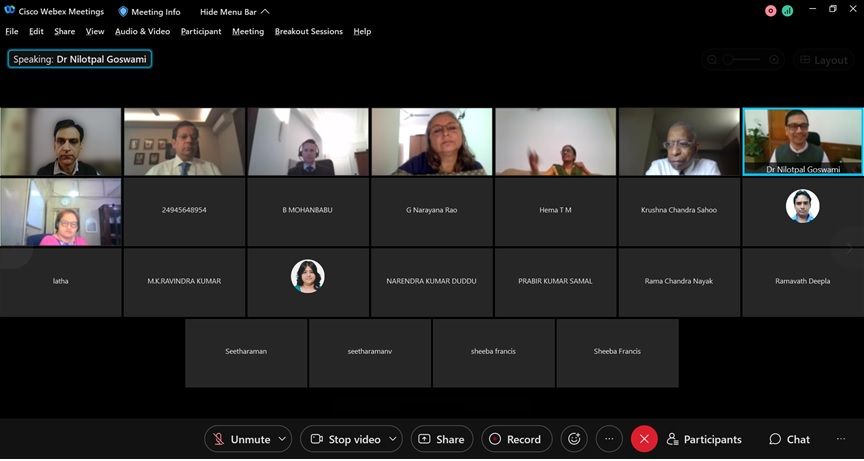Select the capitalized Sheeba Francis tile
Viewport: 864px width, 461px height.
click(x=617, y=353)
